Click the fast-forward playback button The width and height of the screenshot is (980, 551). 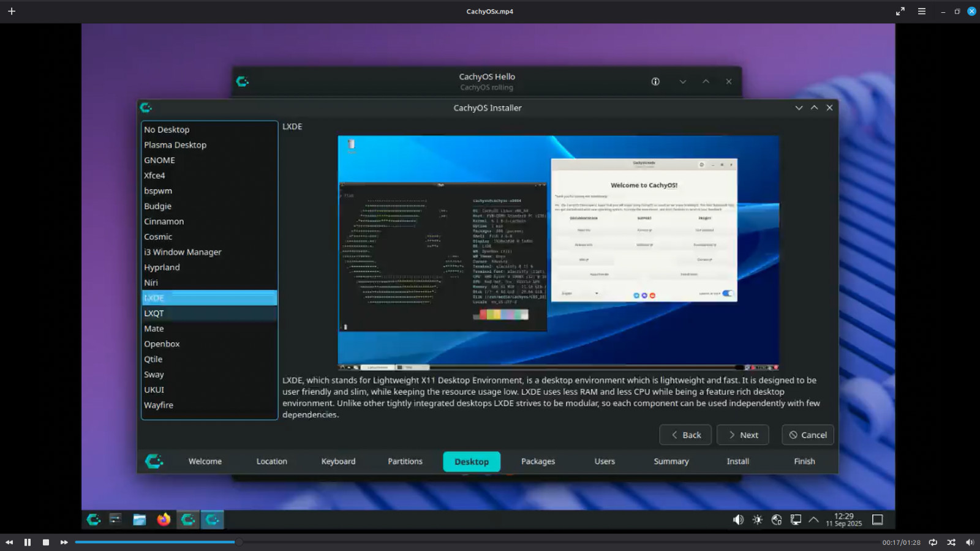pyautogui.click(x=64, y=542)
